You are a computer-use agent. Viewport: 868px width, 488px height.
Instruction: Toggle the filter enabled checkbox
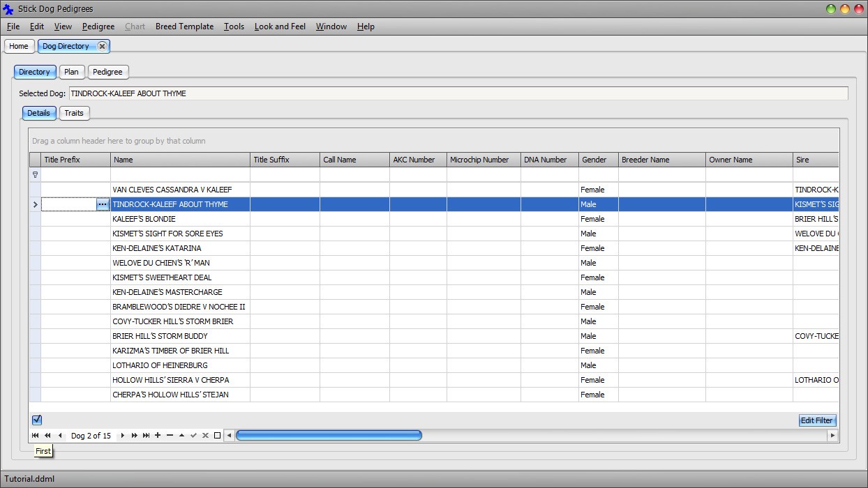(37, 420)
